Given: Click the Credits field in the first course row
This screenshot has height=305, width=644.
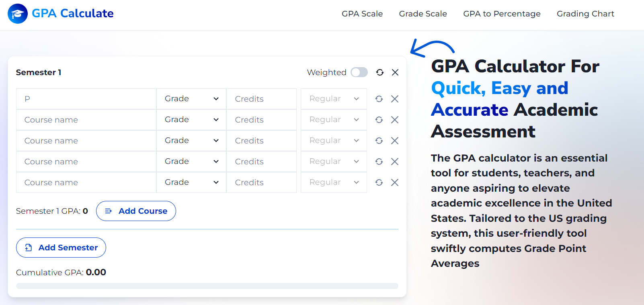Looking at the screenshot, I should pyautogui.click(x=261, y=98).
